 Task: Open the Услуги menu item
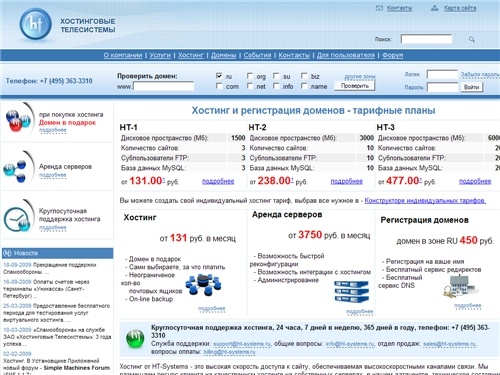(160, 55)
